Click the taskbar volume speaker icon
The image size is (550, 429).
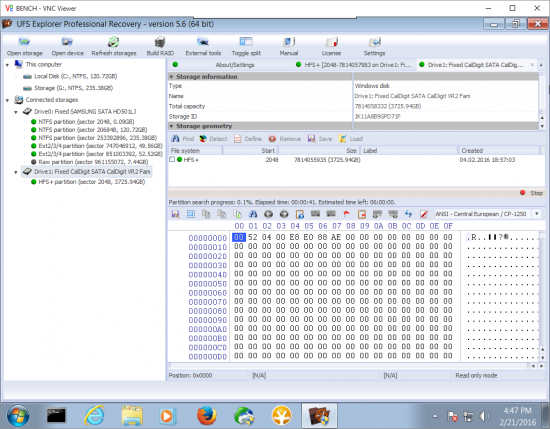pyautogui.click(x=484, y=416)
